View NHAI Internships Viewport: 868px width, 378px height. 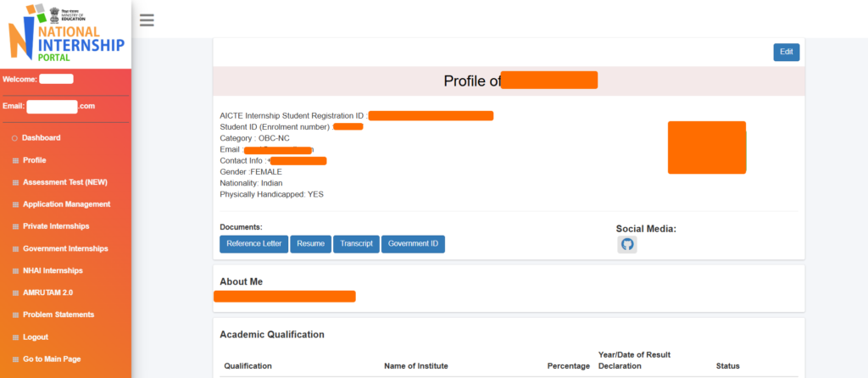coord(53,270)
